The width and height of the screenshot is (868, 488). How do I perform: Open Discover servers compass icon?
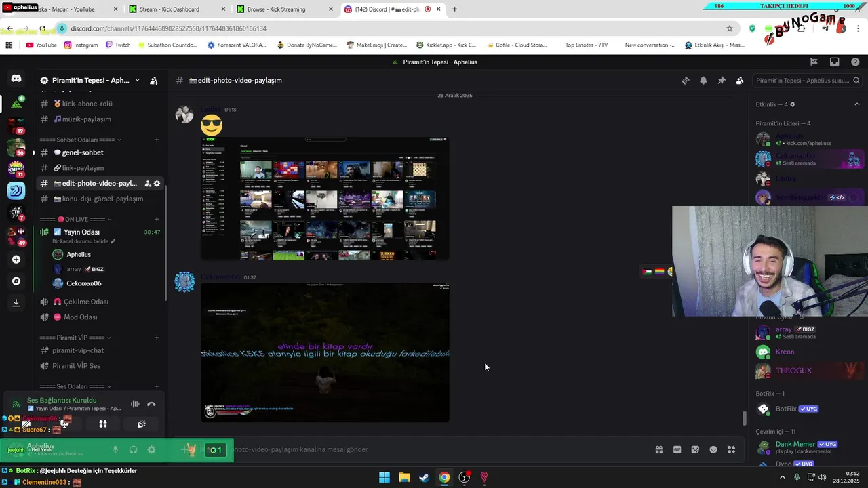click(x=16, y=281)
